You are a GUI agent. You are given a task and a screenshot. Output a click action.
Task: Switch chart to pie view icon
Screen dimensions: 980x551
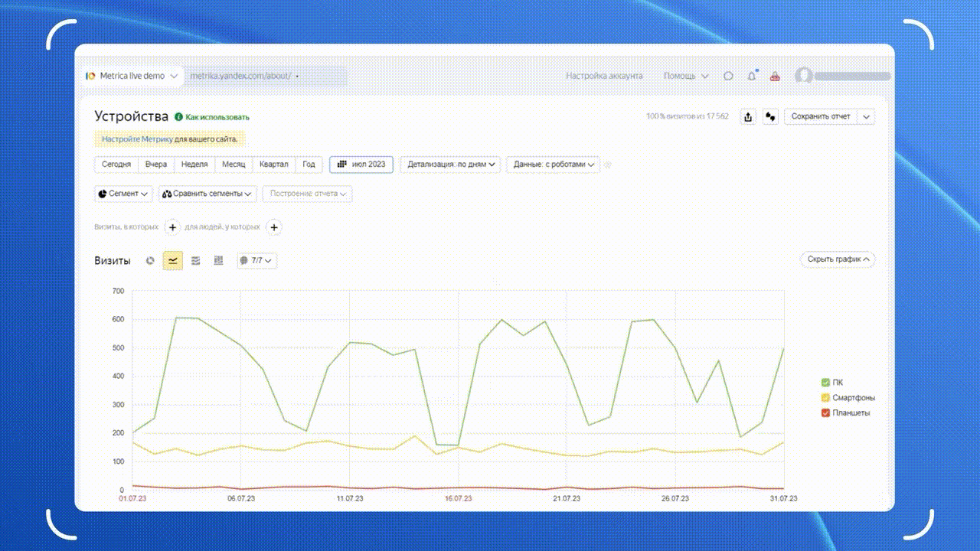[x=150, y=261]
